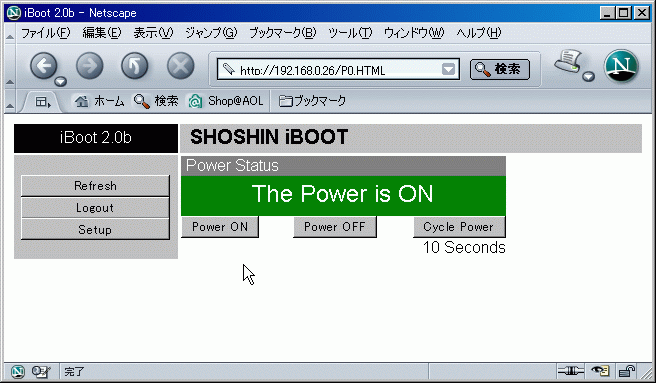656x383 pixels.
Task: Open the print options dropdown arrow
Action: pos(588,76)
